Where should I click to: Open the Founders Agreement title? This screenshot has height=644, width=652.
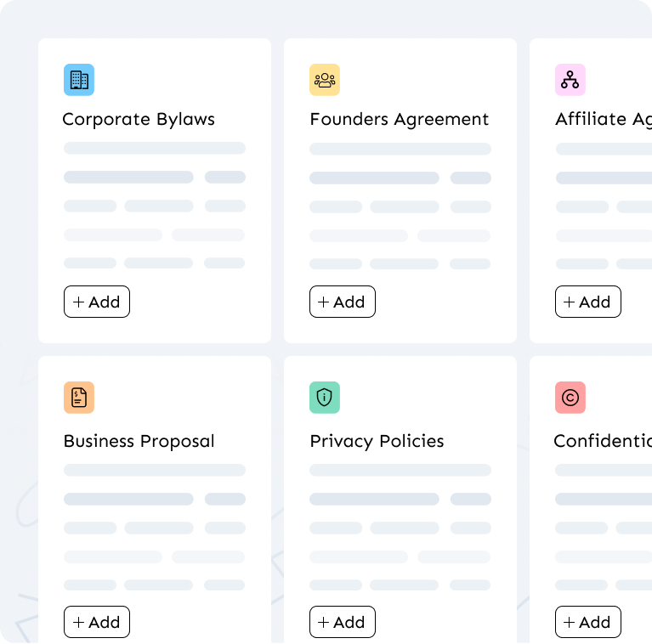click(x=400, y=119)
